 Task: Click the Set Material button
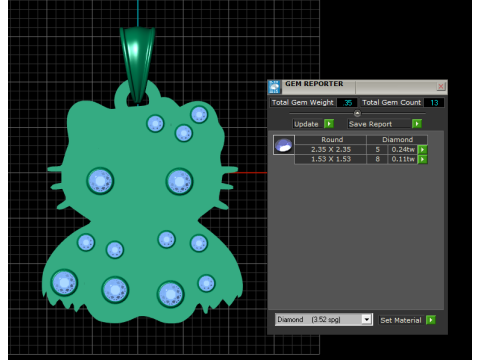coord(401,320)
